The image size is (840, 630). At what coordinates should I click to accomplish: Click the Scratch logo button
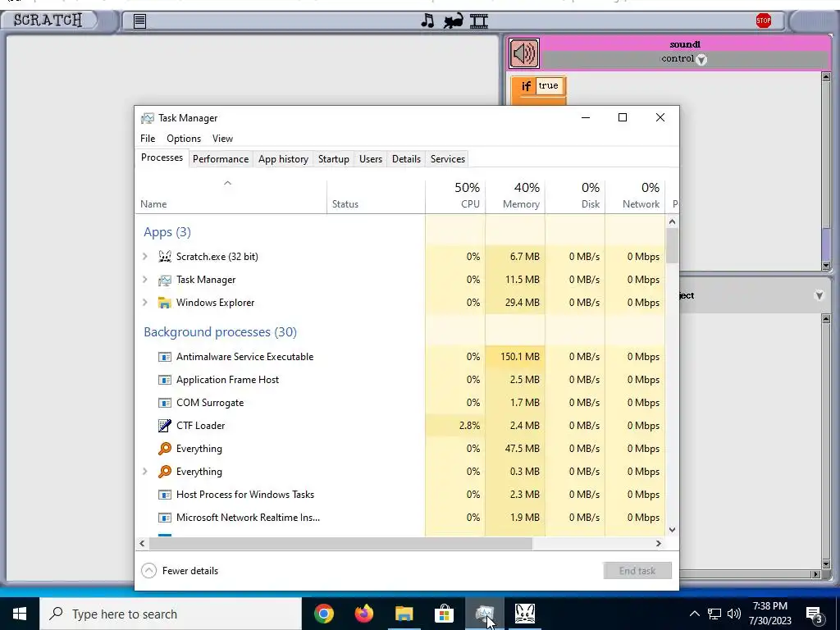point(48,21)
